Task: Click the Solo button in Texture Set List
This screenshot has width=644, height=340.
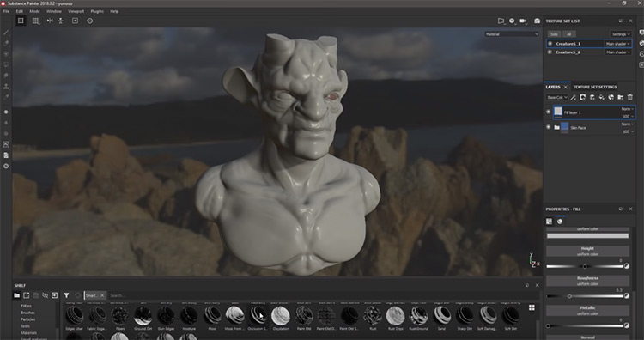Action: coord(554,34)
